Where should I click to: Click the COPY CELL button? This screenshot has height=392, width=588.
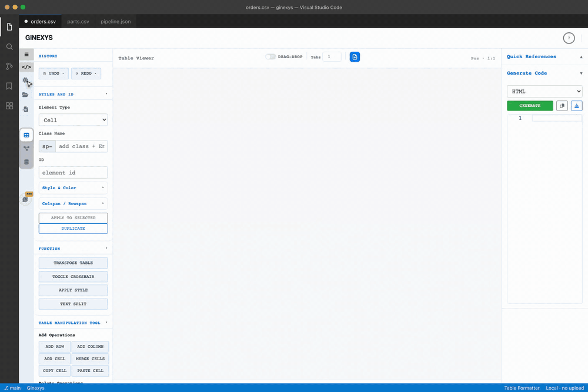pyautogui.click(x=54, y=371)
